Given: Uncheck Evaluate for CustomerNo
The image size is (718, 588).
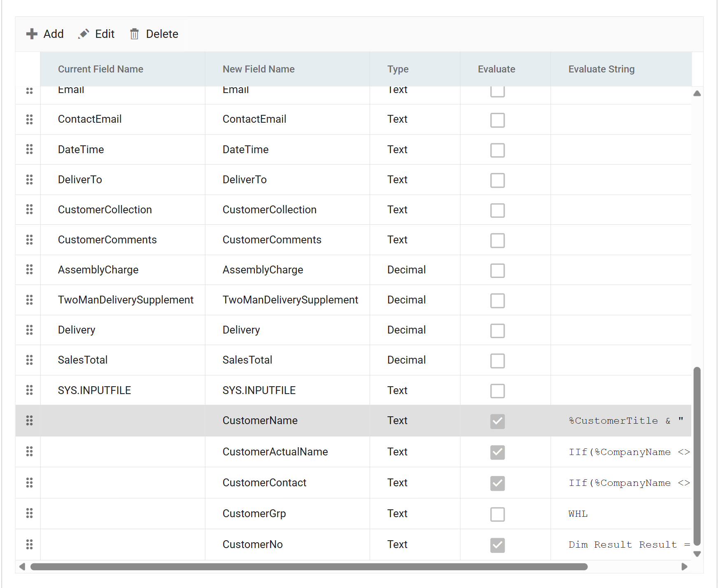Looking at the screenshot, I should 497,545.
